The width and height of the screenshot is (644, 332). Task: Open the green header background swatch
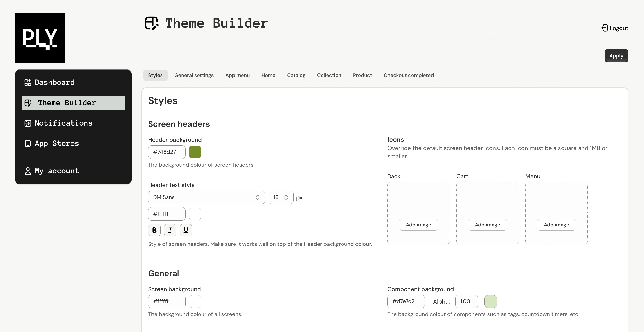(195, 152)
